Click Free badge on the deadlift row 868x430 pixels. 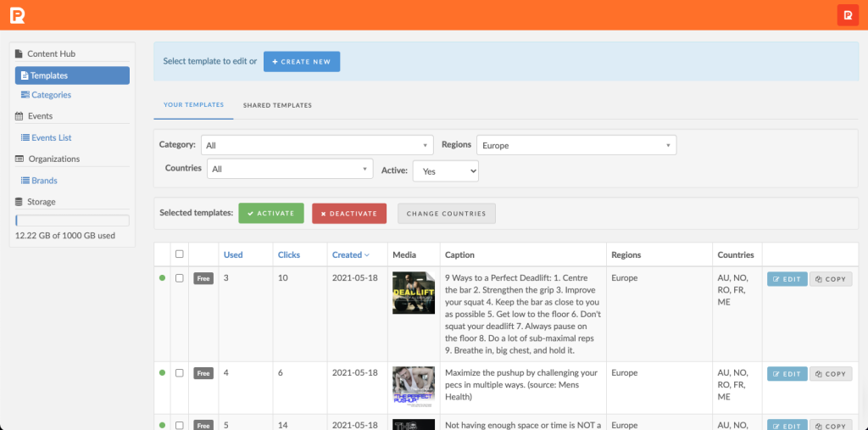pos(203,279)
